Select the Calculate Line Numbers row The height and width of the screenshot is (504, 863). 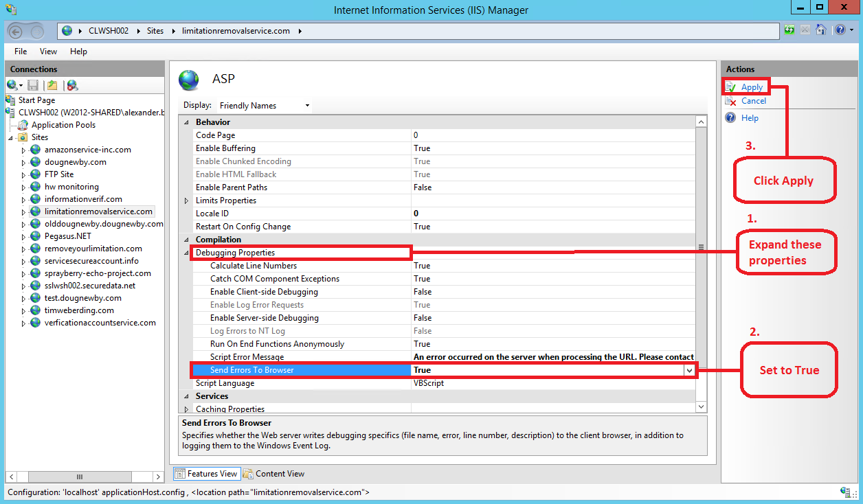point(444,266)
